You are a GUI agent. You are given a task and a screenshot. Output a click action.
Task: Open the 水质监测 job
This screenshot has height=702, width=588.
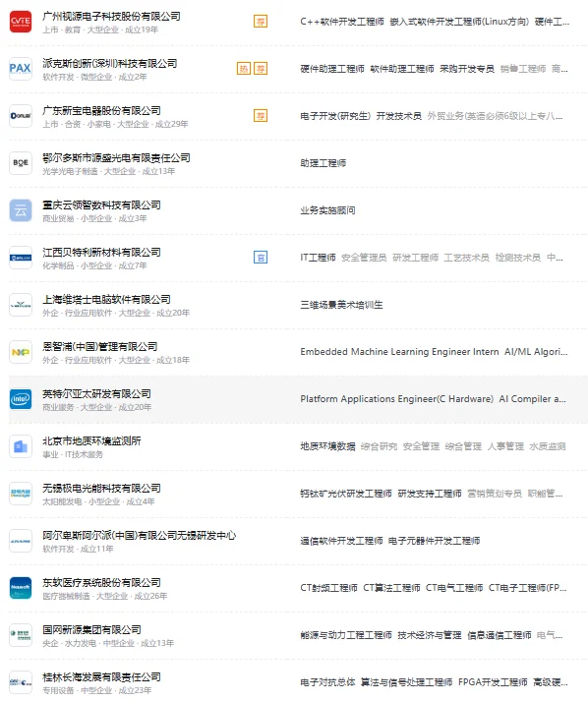tap(548, 446)
